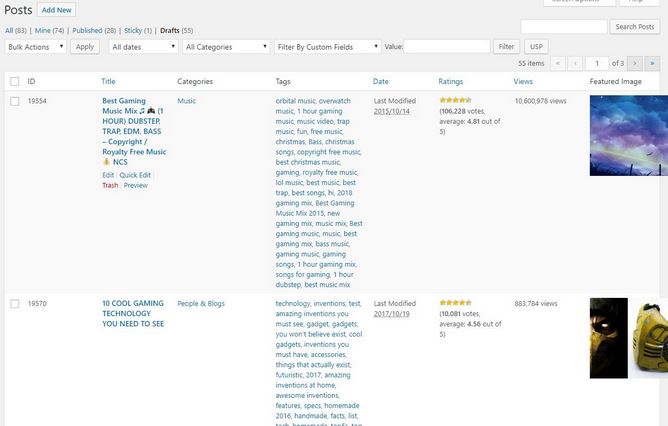Click the 55 items count text
The height and width of the screenshot is (426, 668).
[x=531, y=63]
